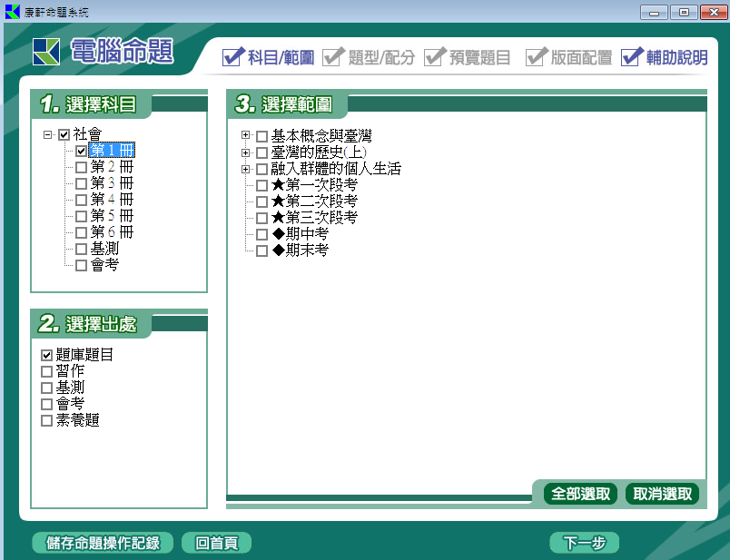Uncheck the 題庫題目 source checkbox

(x=46, y=355)
